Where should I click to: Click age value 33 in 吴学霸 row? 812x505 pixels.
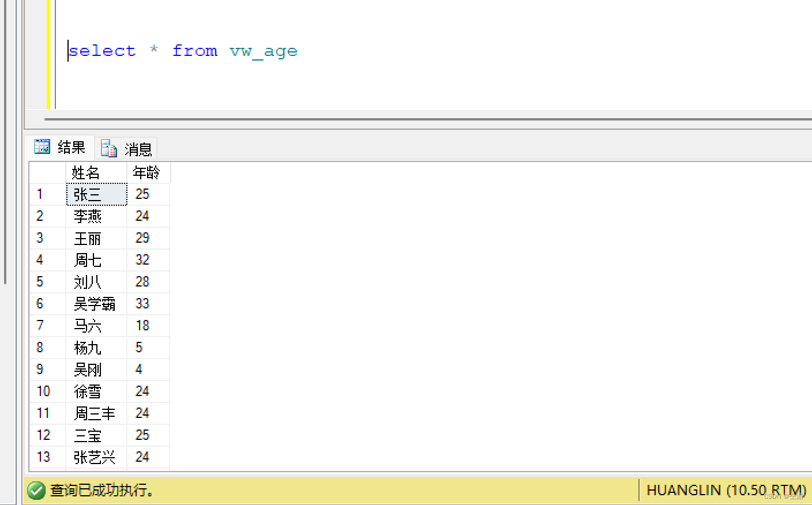click(x=148, y=304)
